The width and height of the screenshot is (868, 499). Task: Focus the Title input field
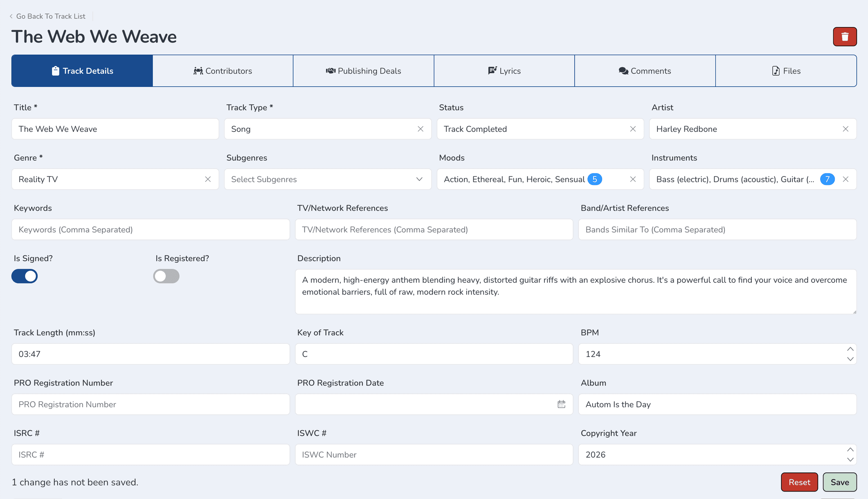[x=115, y=129]
